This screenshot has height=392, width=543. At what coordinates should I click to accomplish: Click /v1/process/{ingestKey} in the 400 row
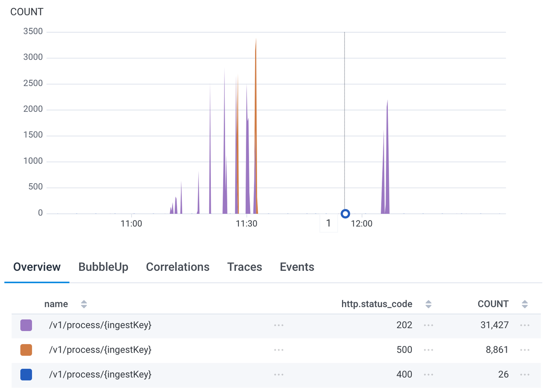(100, 374)
